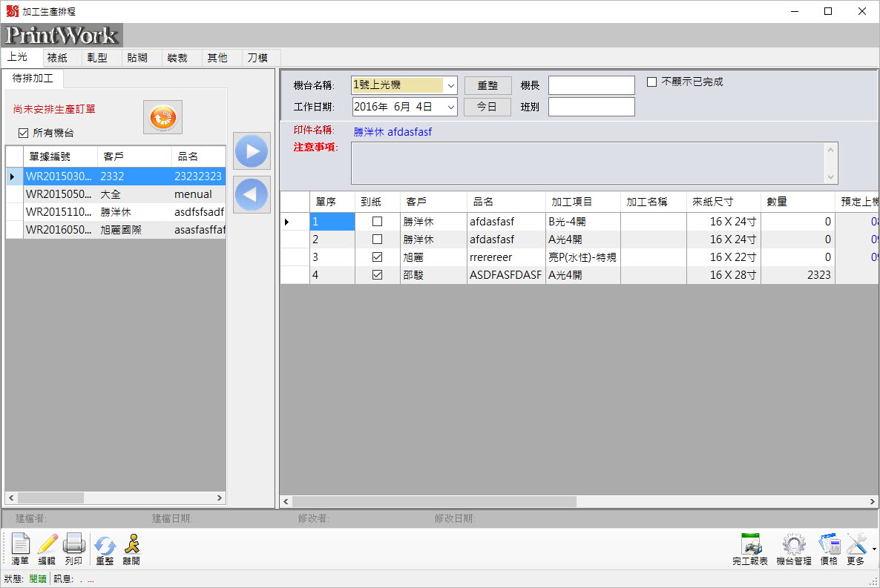Open the 工作日期 date picker dropdown
The width and height of the screenshot is (880, 588).
coord(450,107)
